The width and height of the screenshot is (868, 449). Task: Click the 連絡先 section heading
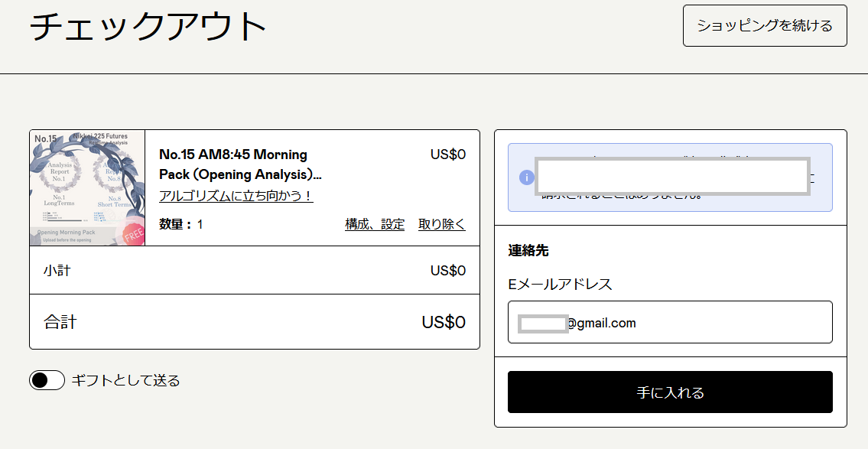(528, 250)
